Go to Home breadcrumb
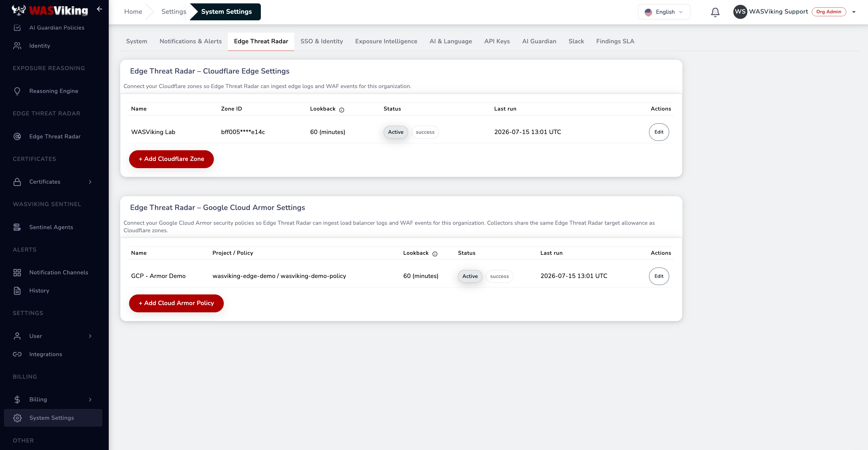The height and width of the screenshot is (450, 868). [x=133, y=11]
